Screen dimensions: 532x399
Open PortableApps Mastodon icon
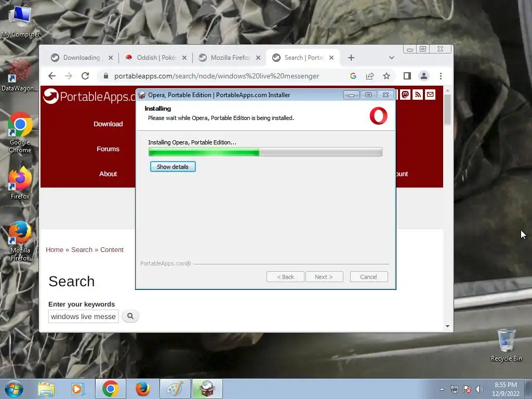coord(405,95)
